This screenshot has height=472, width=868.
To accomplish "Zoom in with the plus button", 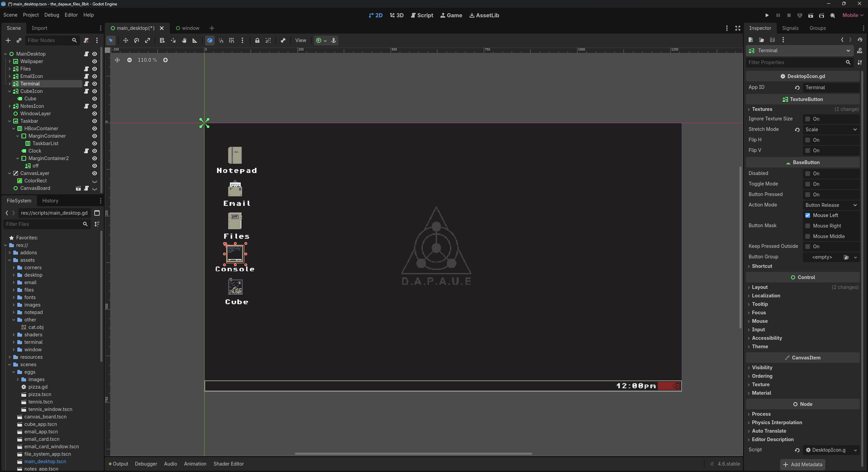I will (165, 60).
